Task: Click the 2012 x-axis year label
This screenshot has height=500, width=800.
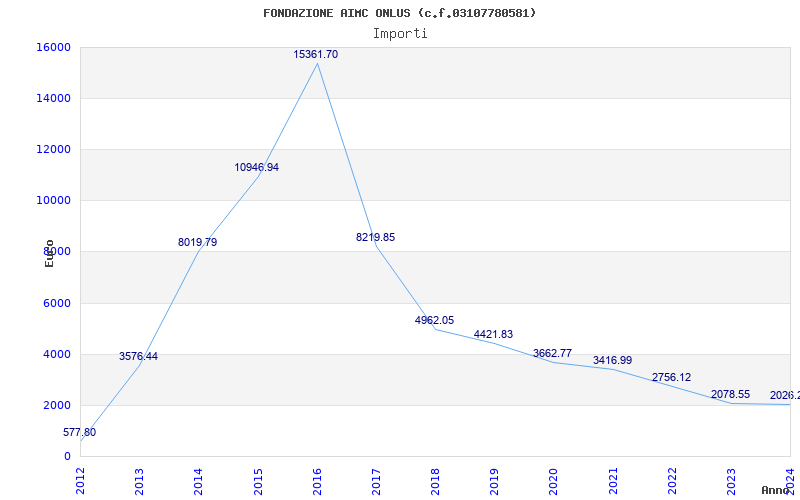Action: coord(80,481)
